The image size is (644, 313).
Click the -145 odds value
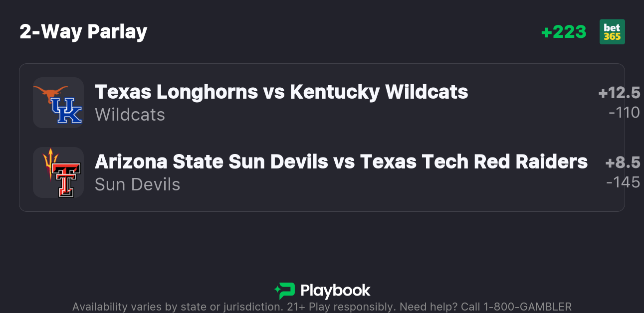(x=623, y=182)
